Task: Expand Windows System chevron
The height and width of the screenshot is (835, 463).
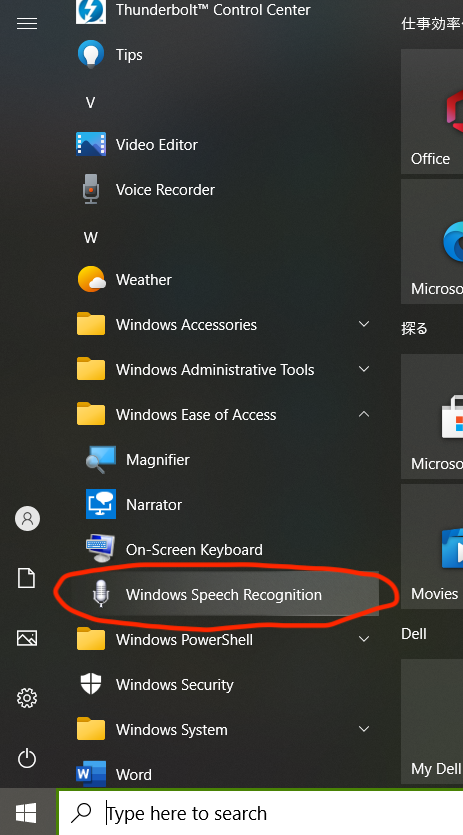Action: pos(364,728)
